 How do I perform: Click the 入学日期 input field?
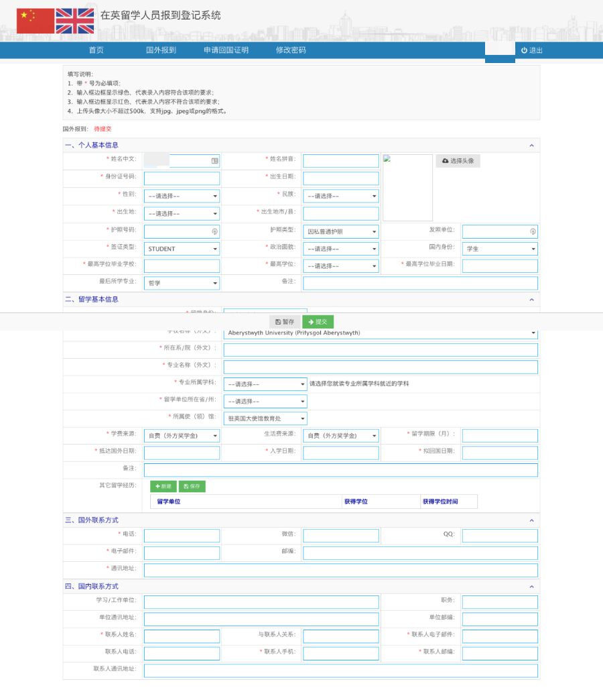point(341,453)
